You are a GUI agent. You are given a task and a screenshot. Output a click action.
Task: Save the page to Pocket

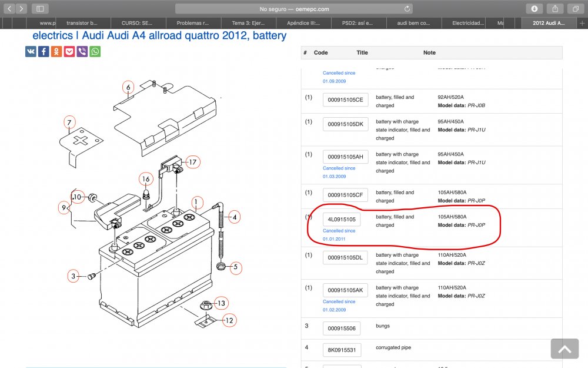coord(69,51)
